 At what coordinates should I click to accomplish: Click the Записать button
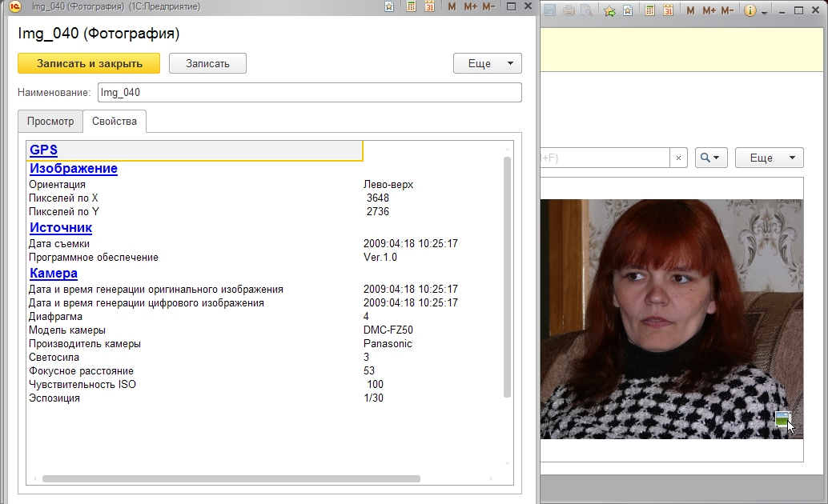pos(207,63)
